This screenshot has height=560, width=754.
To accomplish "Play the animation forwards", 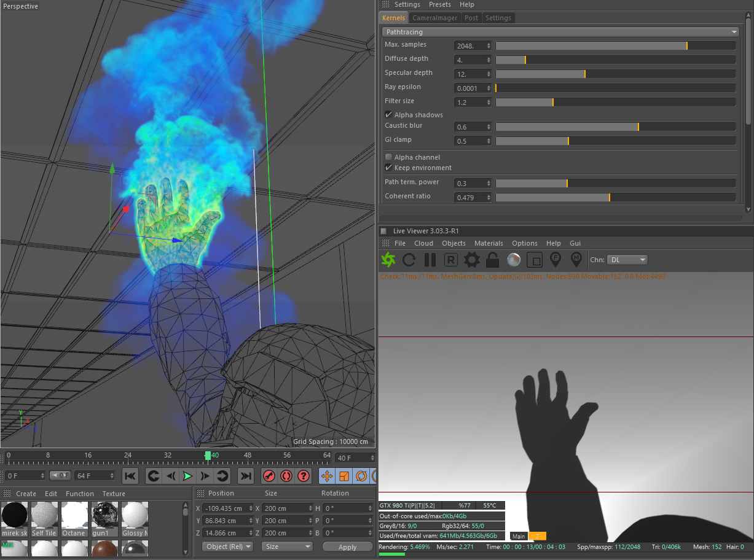I will click(188, 476).
